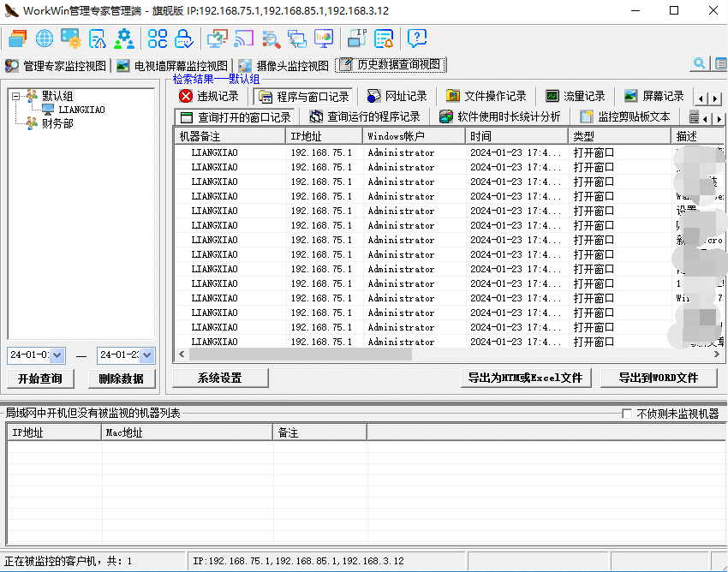Select 默认组 in the group tree

tap(57, 96)
